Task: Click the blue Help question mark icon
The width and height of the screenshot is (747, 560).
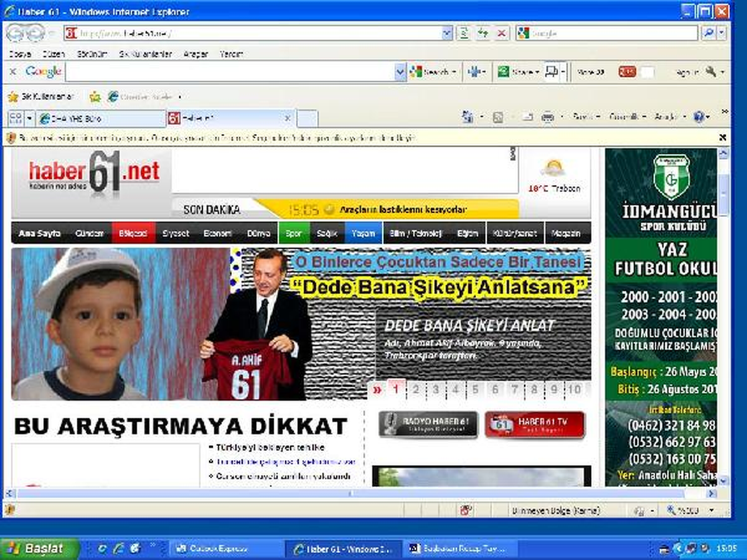Action: pyautogui.click(x=698, y=116)
